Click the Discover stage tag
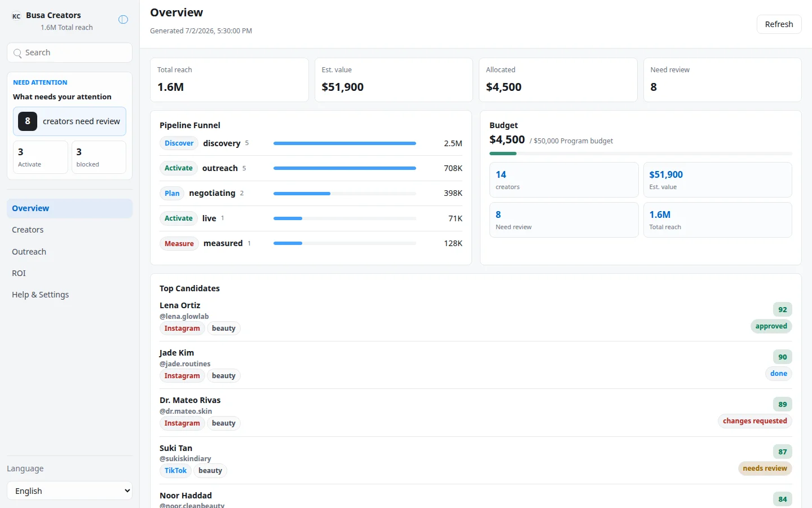 pyautogui.click(x=179, y=143)
